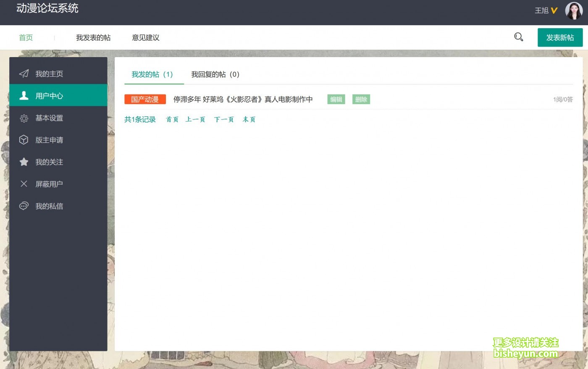Image resolution: width=588 pixels, height=369 pixels.
Task: Open post 停滞多年 好莱坞《火影忍者》真人电影制作中
Action: [x=243, y=99]
